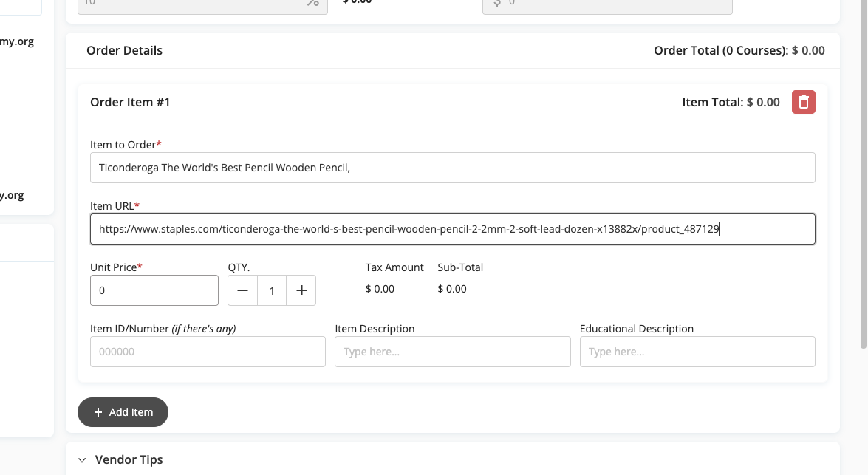Viewport: 868px width, 475px height.
Task: Click the QTY. label
Action: [x=239, y=267]
